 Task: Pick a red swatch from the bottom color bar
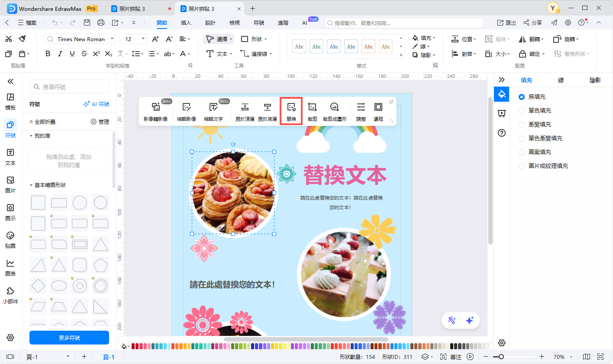(x=133, y=346)
